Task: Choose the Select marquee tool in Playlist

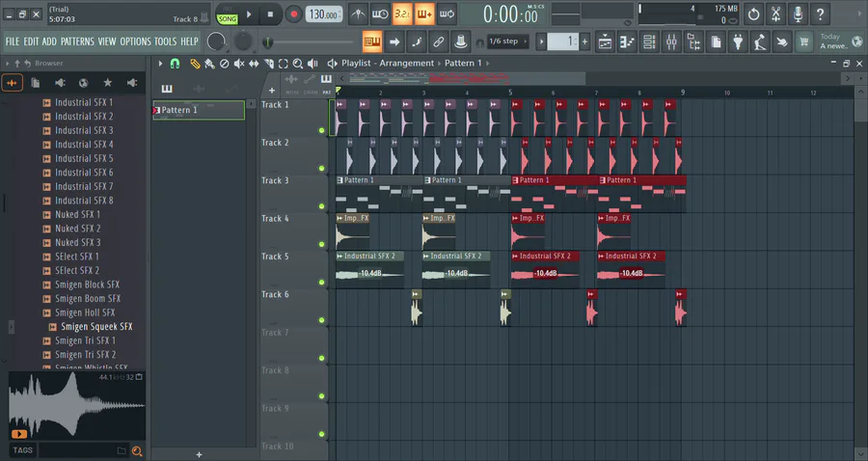Action: [x=283, y=64]
